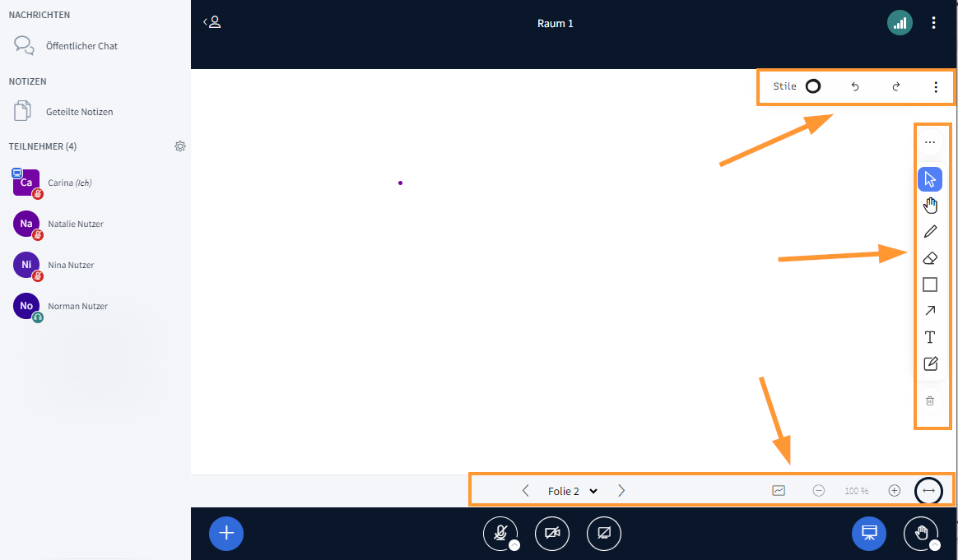Image resolution: width=958 pixels, height=560 pixels.
Task: Click the blue plus actions button
Action: 226,533
